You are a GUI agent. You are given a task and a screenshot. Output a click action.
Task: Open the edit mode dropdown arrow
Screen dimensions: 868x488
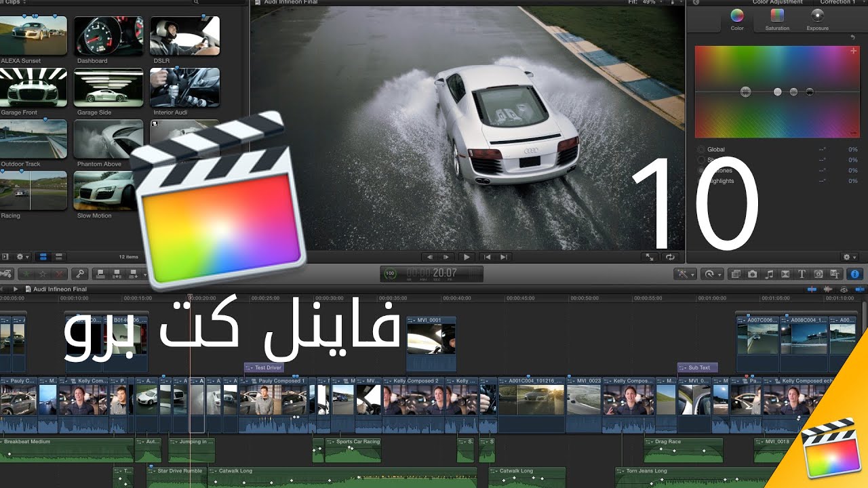[x=145, y=274]
